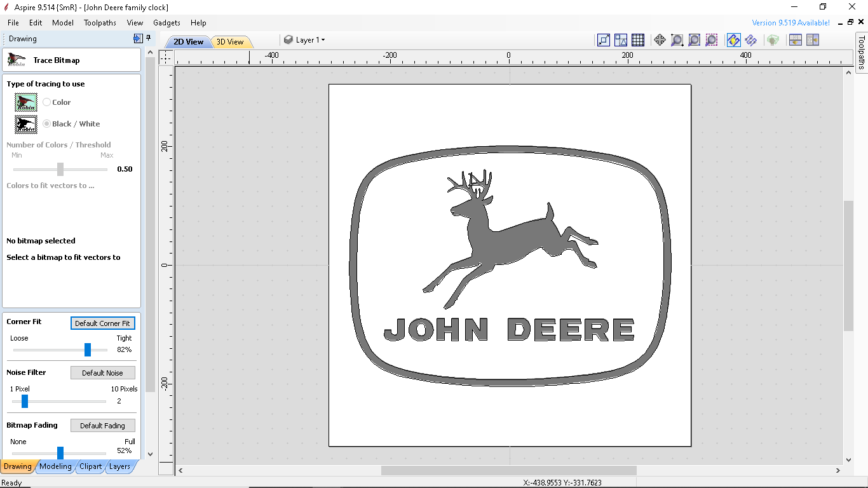This screenshot has height=488, width=868.
Task: Click the restore document window button
Action: pos(850,23)
